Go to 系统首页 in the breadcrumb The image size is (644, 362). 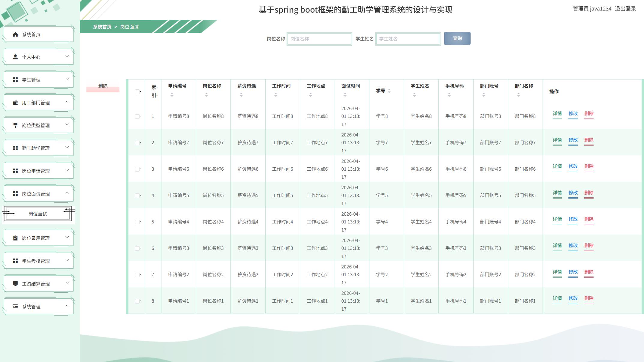[102, 27]
